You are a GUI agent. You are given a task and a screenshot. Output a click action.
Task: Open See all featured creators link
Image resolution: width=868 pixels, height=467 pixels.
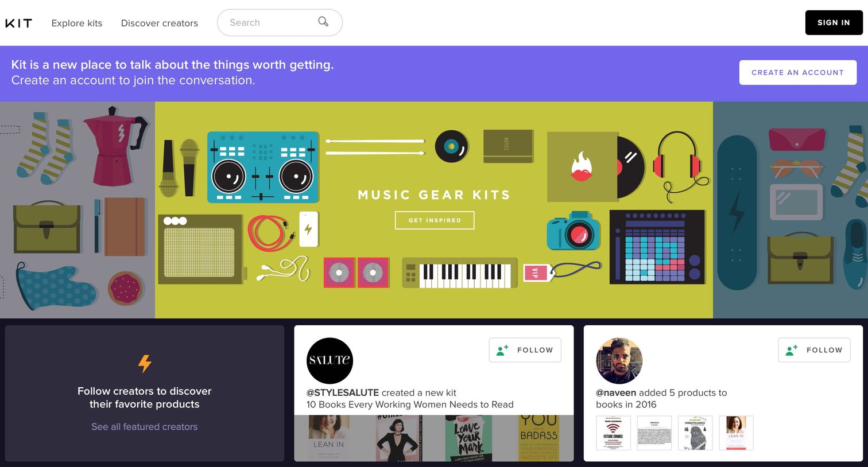[x=145, y=427]
